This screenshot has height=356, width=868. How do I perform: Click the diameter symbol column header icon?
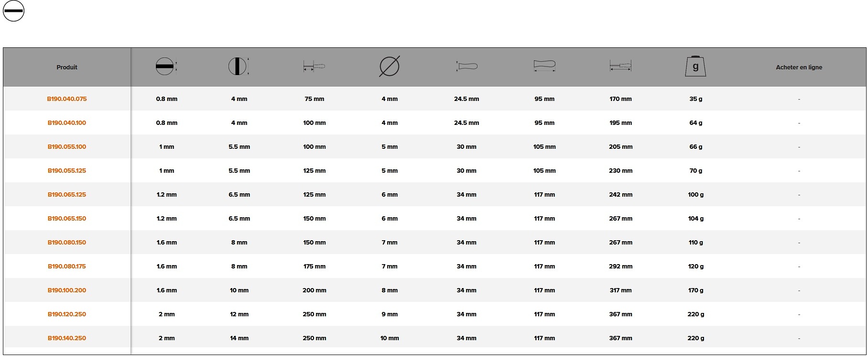[x=390, y=67]
